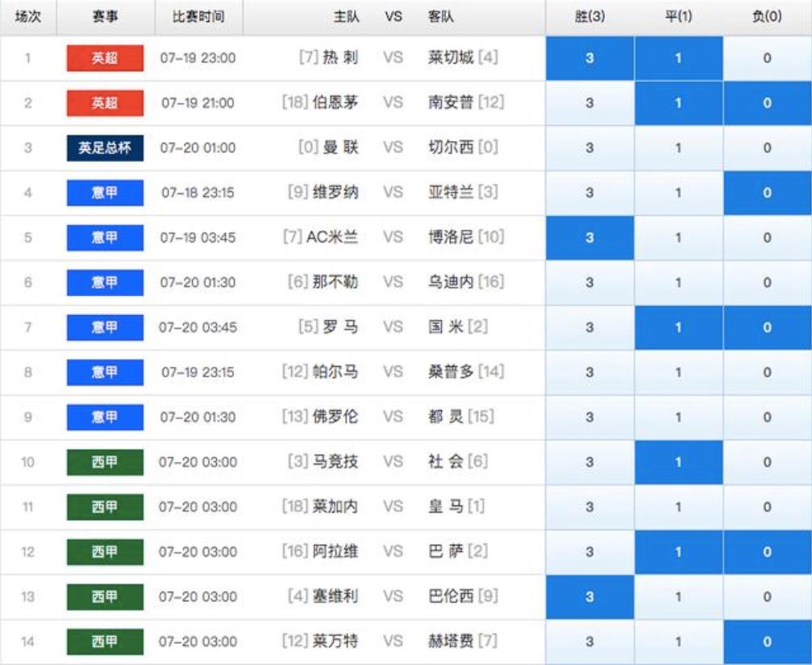The width and height of the screenshot is (812, 665).
Task: Toggle draw (1) for match 7 罗马 vs 国米
Action: pos(678,327)
